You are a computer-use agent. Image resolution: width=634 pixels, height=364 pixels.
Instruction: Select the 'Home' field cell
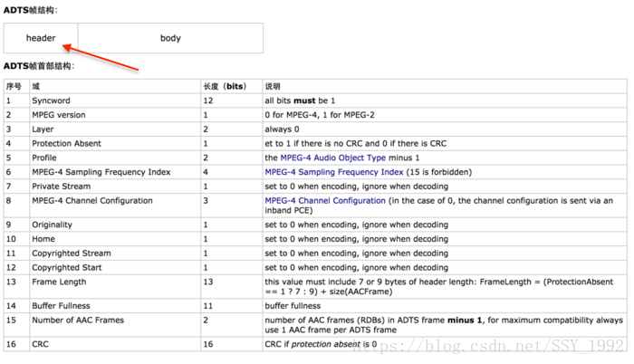(x=115, y=239)
